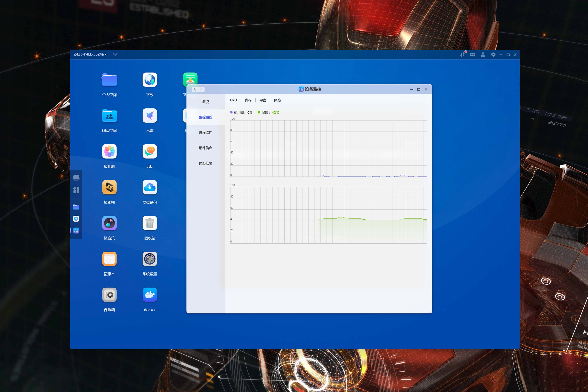Select 进程监控 in the monitor sidebar
The height and width of the screenshot is (392, 588).
click(x=206, y=133)
